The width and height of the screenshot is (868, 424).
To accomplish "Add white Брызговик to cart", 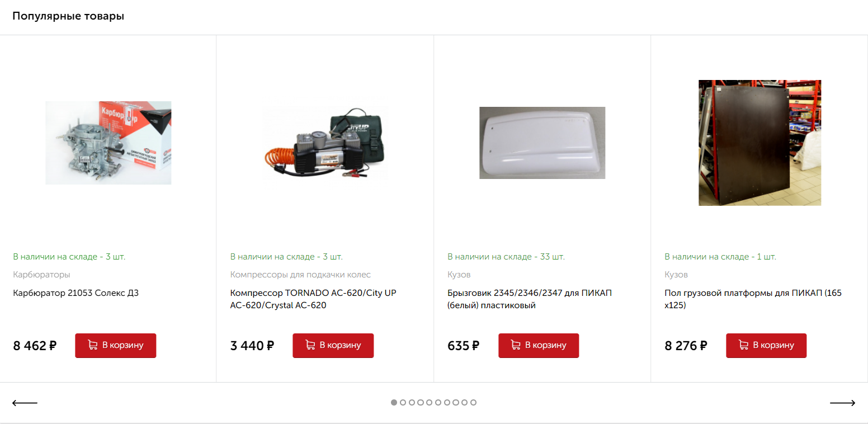I will click(539, 346).
